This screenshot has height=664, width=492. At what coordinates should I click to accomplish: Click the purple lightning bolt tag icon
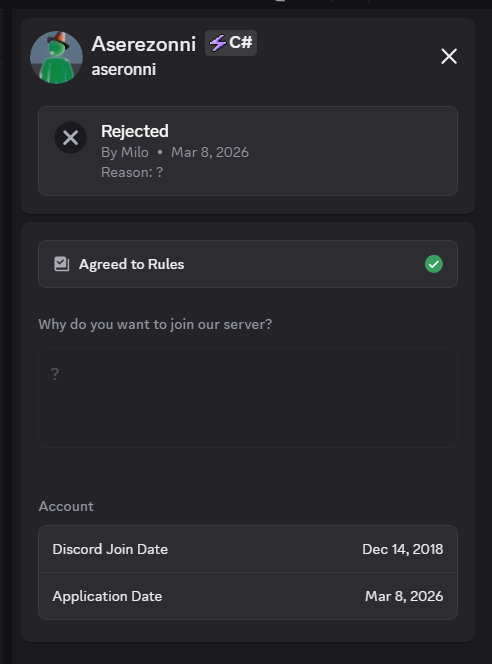click(x=218, y=43)
